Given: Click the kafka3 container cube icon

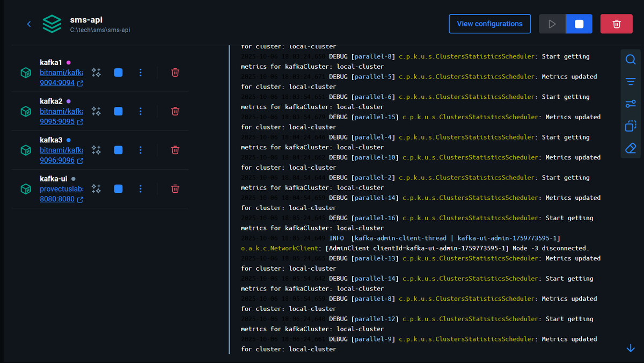Looking at the screenshot, I should pos(26,150).
